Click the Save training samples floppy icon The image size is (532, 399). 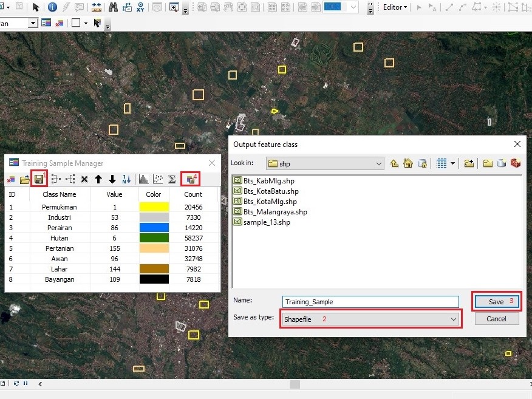pyautogui.click(x=39, y=179)
